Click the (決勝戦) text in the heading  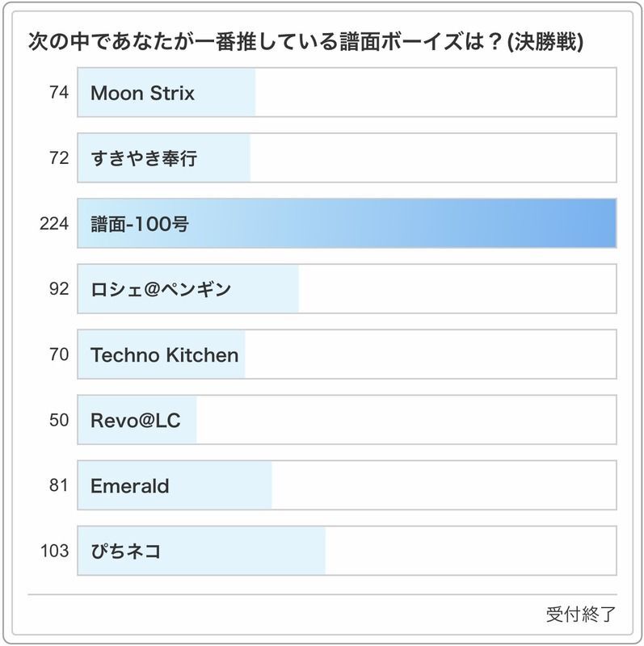(545, 41)
